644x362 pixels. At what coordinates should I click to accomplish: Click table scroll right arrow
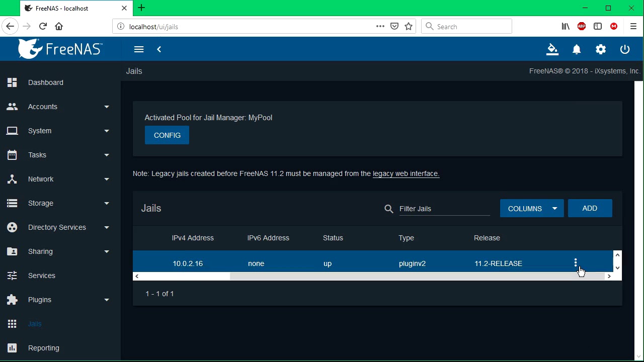click(x=609, y=276)
